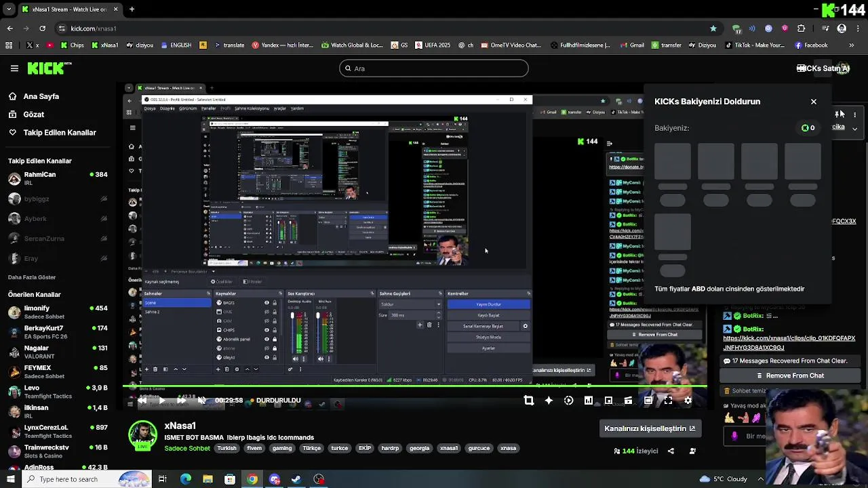Image resolution: width=868 pixels, height=488 pixels.
Task: Open Mic/Aux three-dot options
Action: point(328,359)
